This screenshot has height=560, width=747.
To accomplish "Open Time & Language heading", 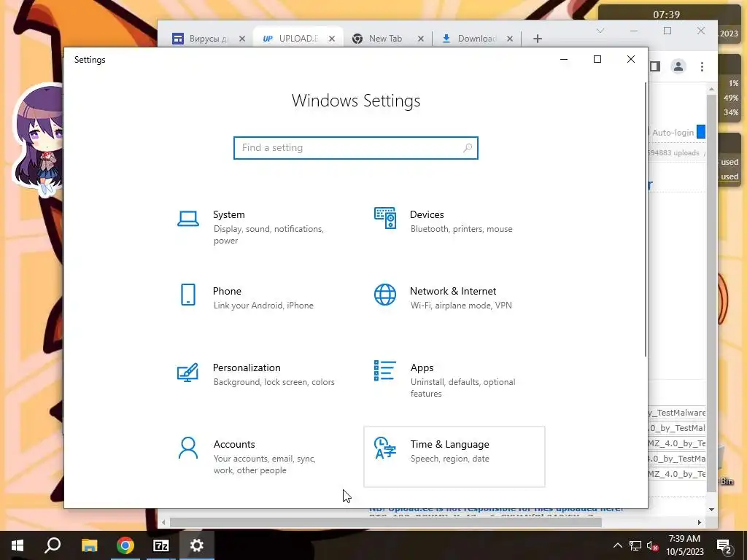I will [x=449, y=444].
